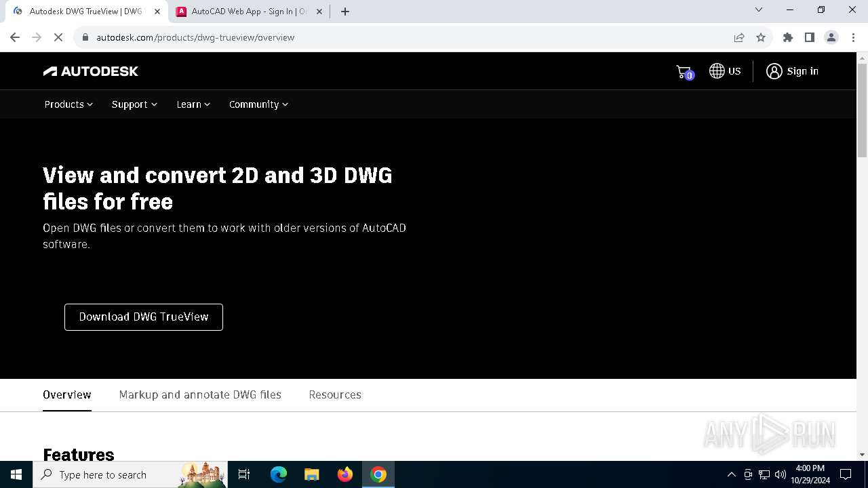Click the Sign in link
Image resolution: width=868 pixels, height=488 pixels.
(802, 71)
